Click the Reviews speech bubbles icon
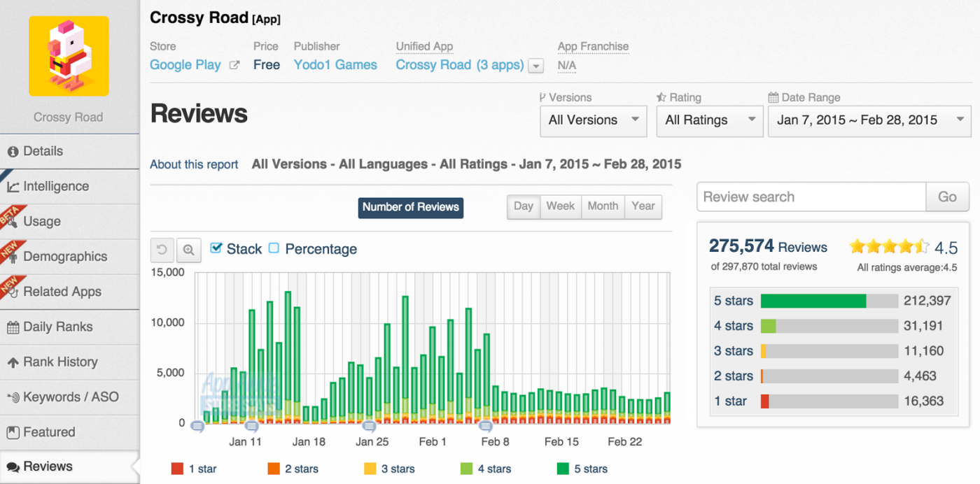The width and height of the screenshot is (980, 484). [13, 467]
